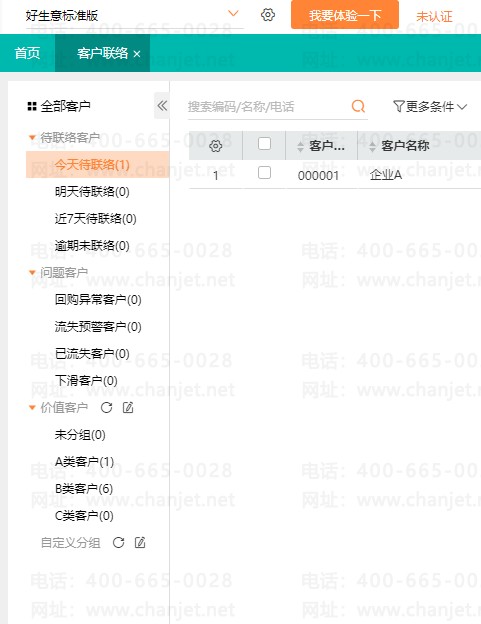Edit the 价值客户 group
Image resolution: width=481 pixels, height=624 pixels.
(128, 408)
